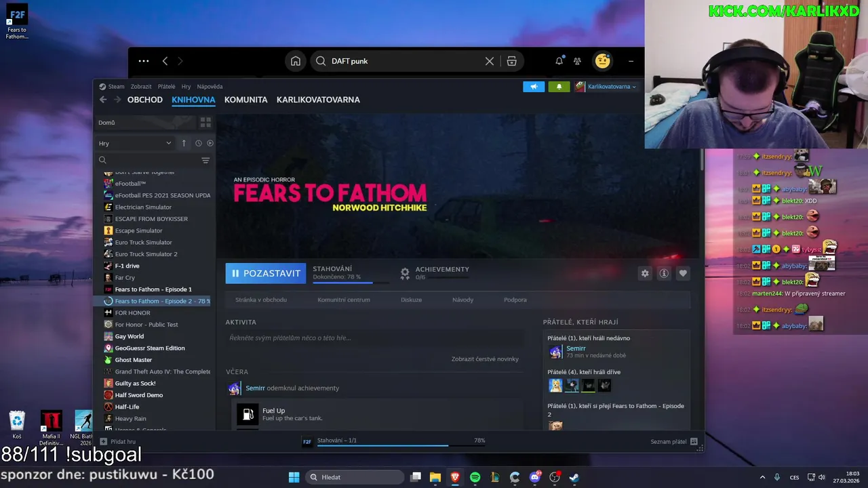The height and width of the screenshot is (488, 868).
Task: Click activity text field Řekněte svým přátelům
Action: tap(374, 338)
